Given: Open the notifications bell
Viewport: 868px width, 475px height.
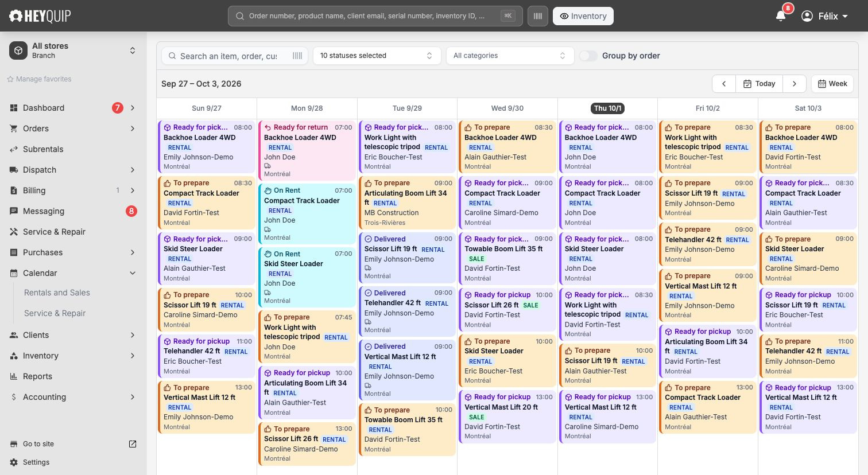Looking at the screenshot, I should tap(781, 16).
